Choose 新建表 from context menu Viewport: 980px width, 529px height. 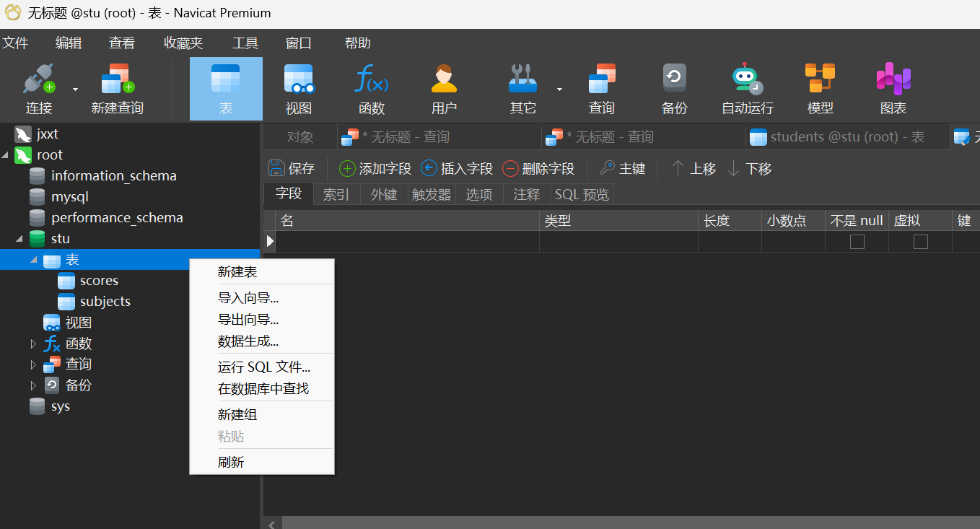point(262,272)
